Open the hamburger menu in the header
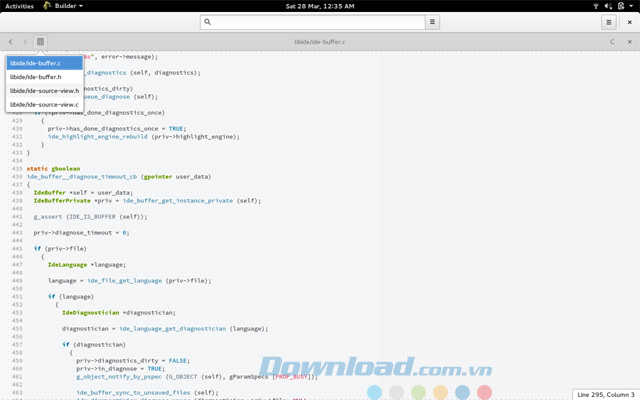The height and width of the screenshot is (400, 640). pos(608,21)
